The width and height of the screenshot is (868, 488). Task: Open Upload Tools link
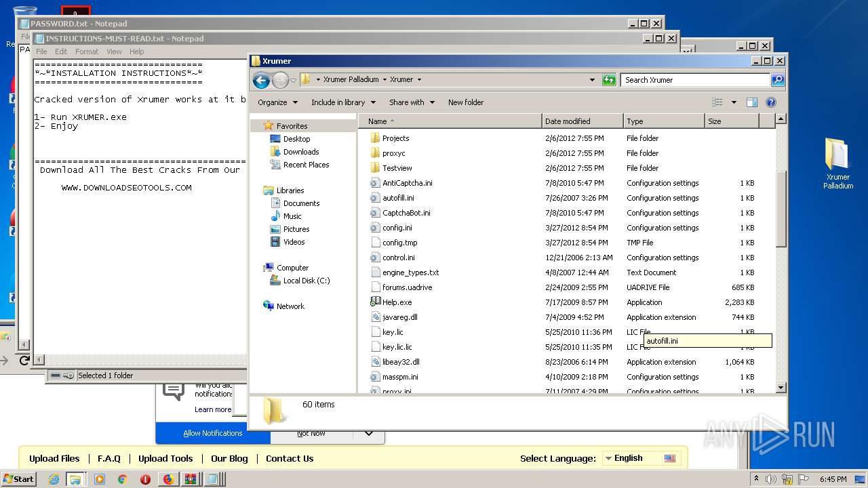[x=165, y=458]
